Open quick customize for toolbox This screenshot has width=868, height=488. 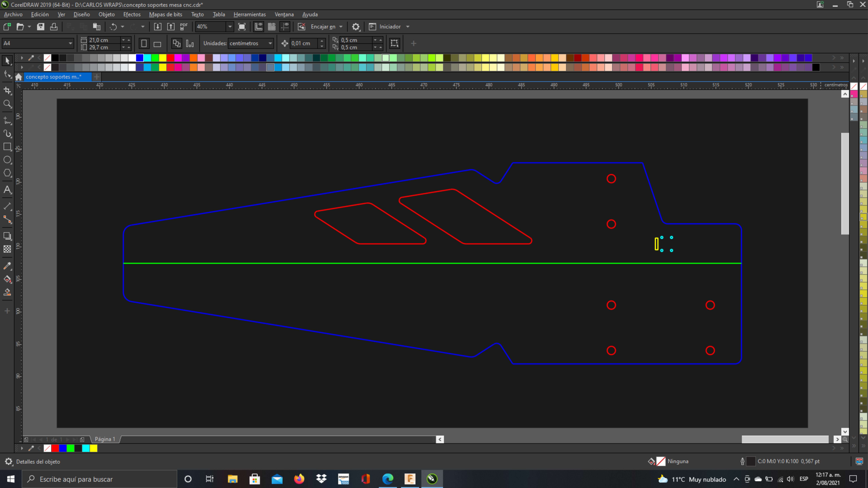pyautogui.click(x=7, y=311)
